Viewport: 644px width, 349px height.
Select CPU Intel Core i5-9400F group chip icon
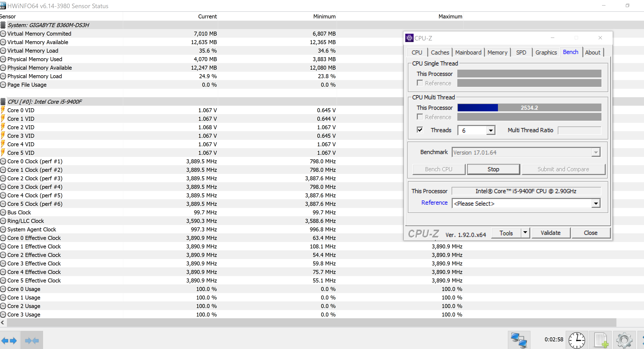click(3, 102)
